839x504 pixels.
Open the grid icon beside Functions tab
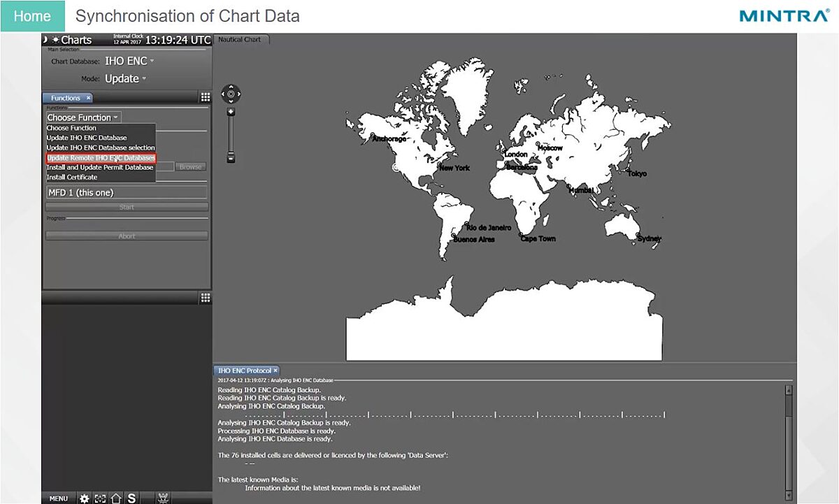206,97
